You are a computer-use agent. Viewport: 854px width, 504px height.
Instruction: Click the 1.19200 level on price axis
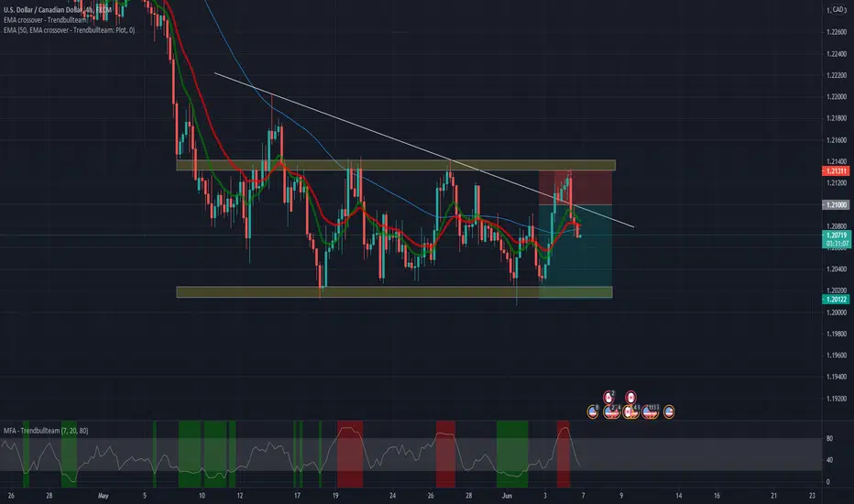[x=836, y=399]
